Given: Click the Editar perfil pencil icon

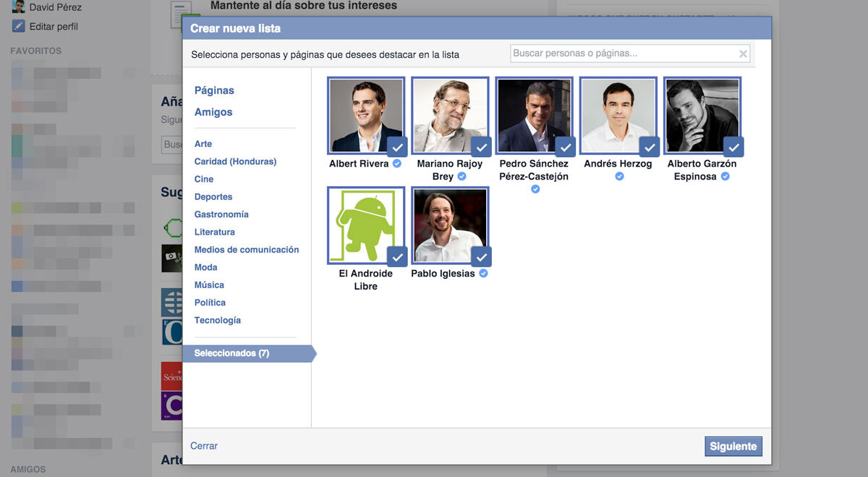Looking at the screenshot, I should pyautogui.click(x=18, y=27).
